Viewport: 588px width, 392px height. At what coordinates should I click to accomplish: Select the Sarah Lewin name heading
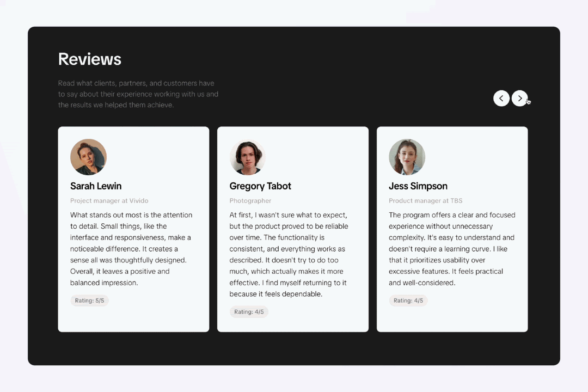(x=96, y=186)
